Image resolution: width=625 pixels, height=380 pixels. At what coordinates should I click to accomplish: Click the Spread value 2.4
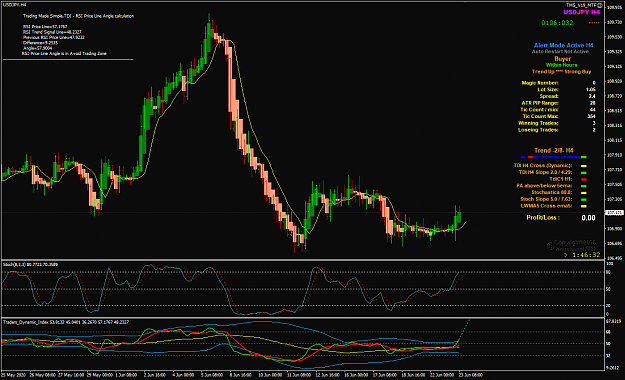tap(592, 96)
